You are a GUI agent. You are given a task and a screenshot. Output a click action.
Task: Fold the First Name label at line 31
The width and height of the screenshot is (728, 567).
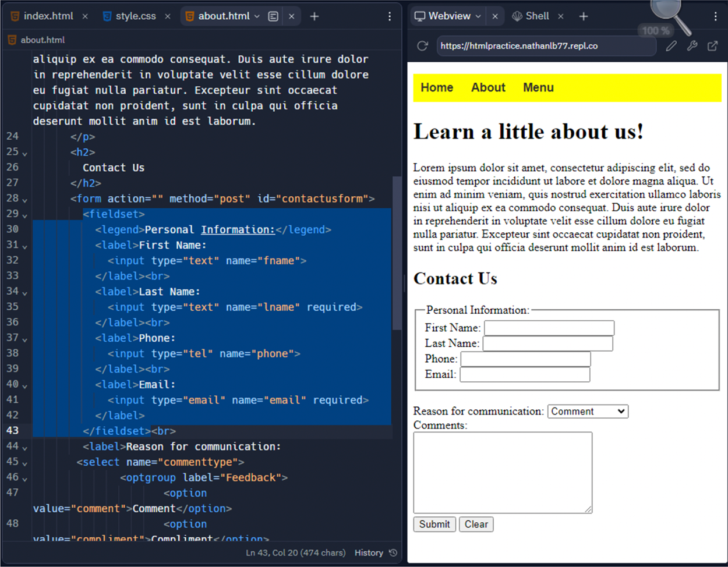(24, 246)
